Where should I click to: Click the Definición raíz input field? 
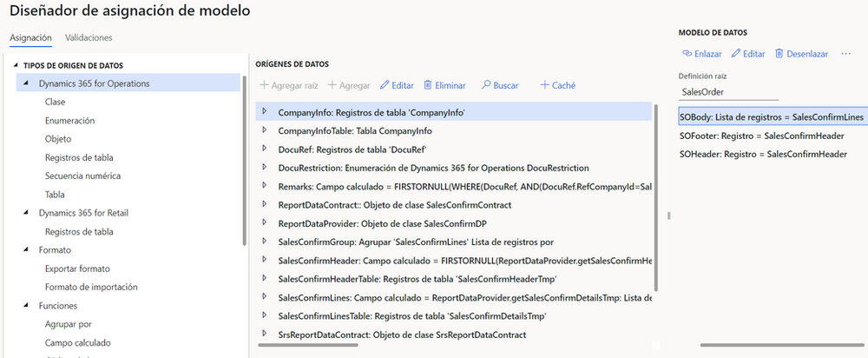728,92
